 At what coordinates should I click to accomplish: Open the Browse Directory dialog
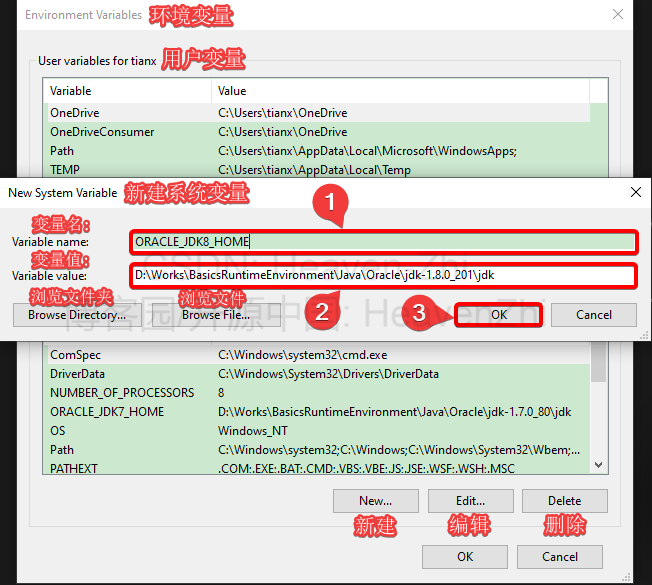point(77,315)
